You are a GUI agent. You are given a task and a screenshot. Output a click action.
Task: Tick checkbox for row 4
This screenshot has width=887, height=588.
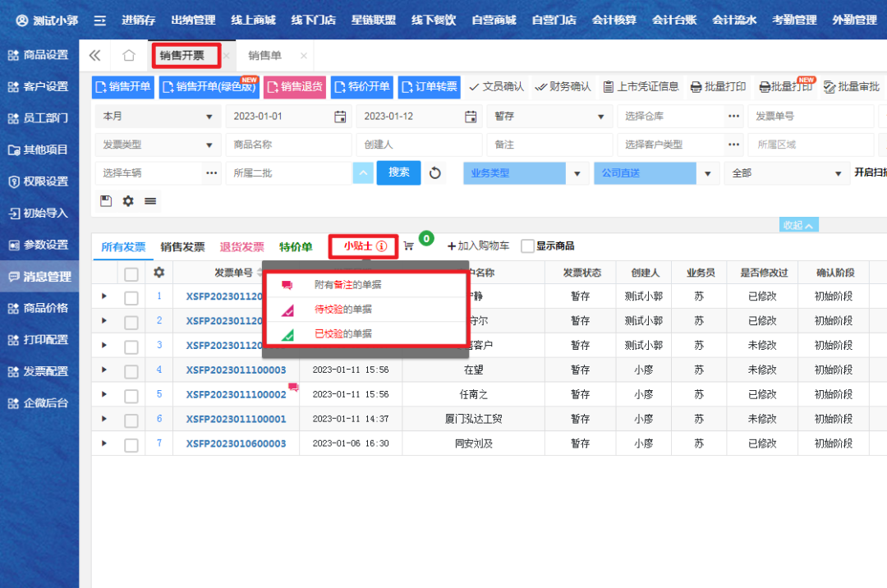tap(131, 370)
